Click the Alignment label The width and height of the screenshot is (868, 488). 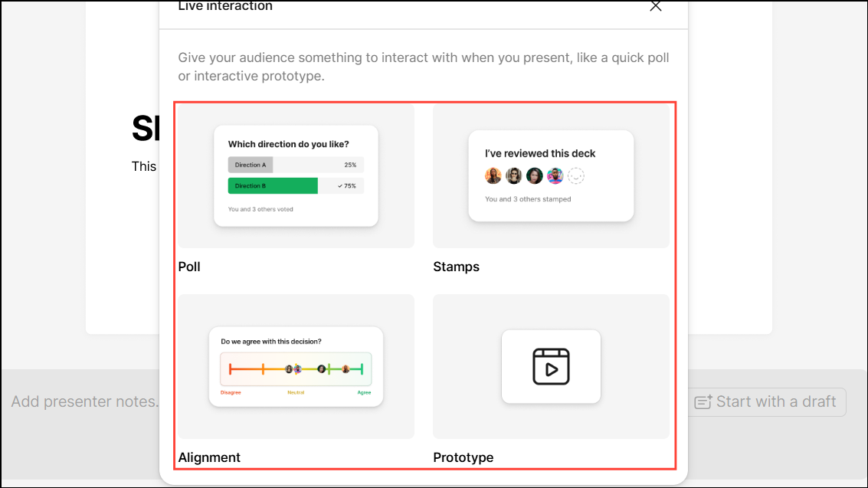209,457
